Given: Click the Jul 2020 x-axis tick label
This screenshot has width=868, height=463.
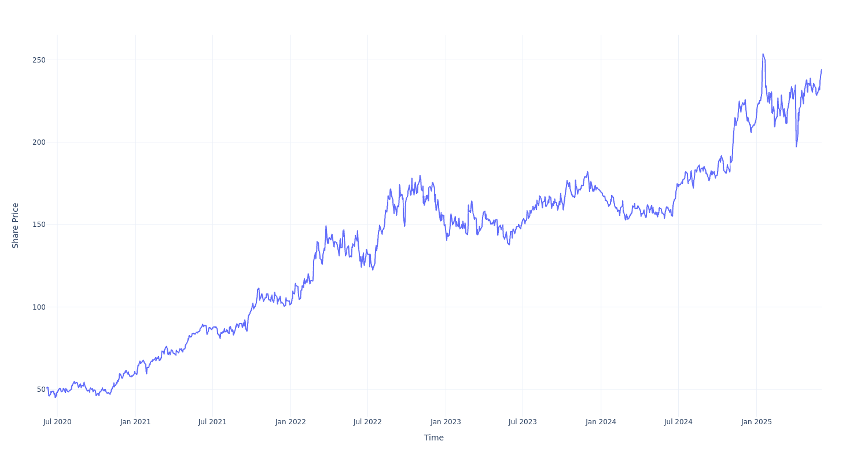Looking at the screenshot, I should point(57,422).
